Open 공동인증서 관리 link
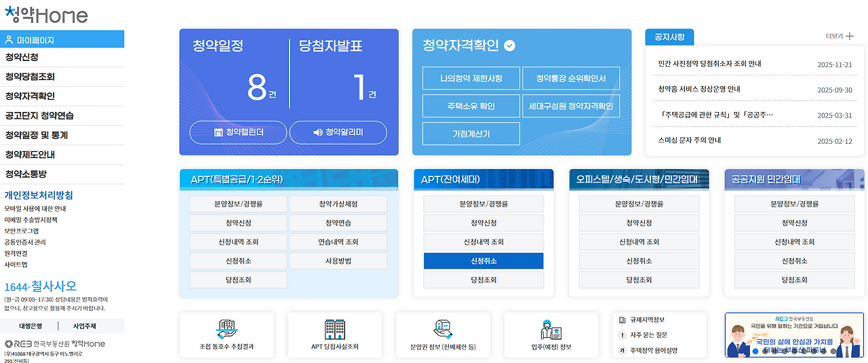 (x=25, y=242)
